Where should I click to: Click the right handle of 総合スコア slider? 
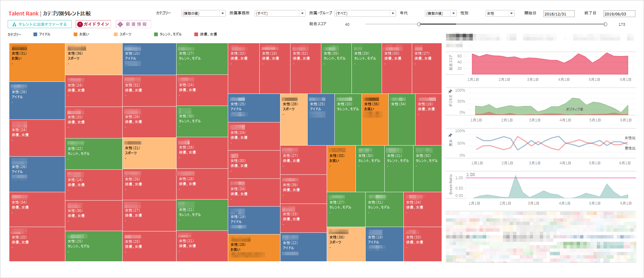[605, 24]
